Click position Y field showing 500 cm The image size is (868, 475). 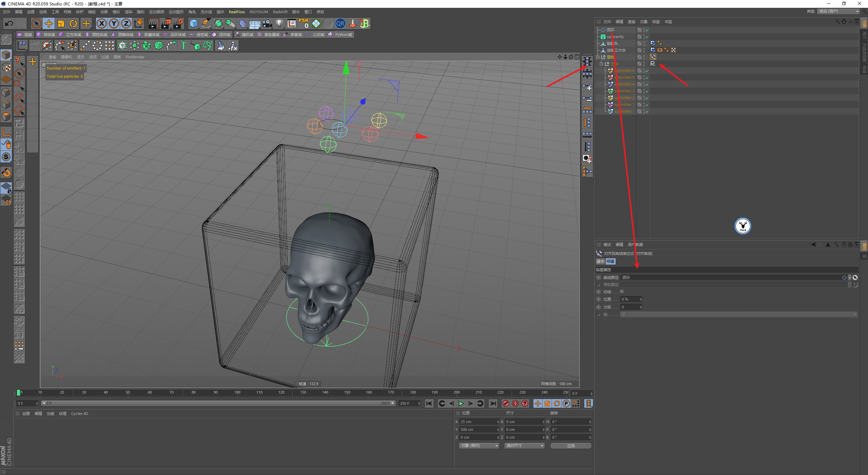pyautogui.click(x=479, y=430)
